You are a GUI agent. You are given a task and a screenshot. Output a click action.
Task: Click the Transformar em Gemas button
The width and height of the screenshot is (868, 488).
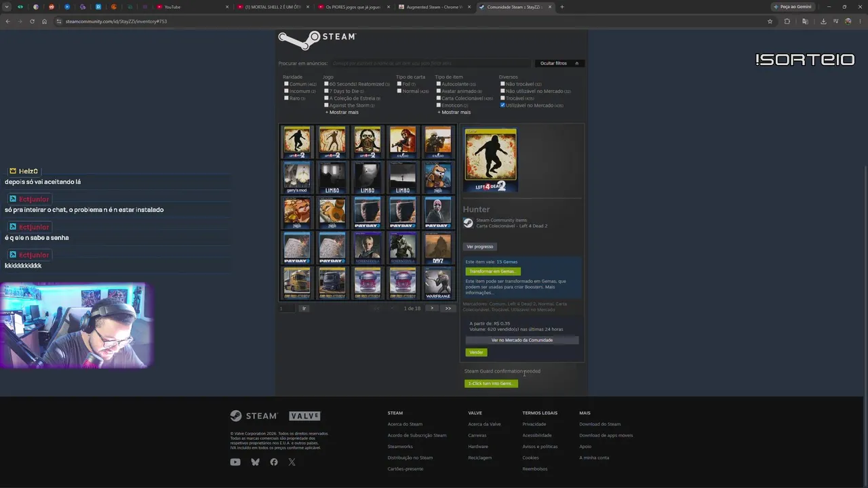point(492,271)
